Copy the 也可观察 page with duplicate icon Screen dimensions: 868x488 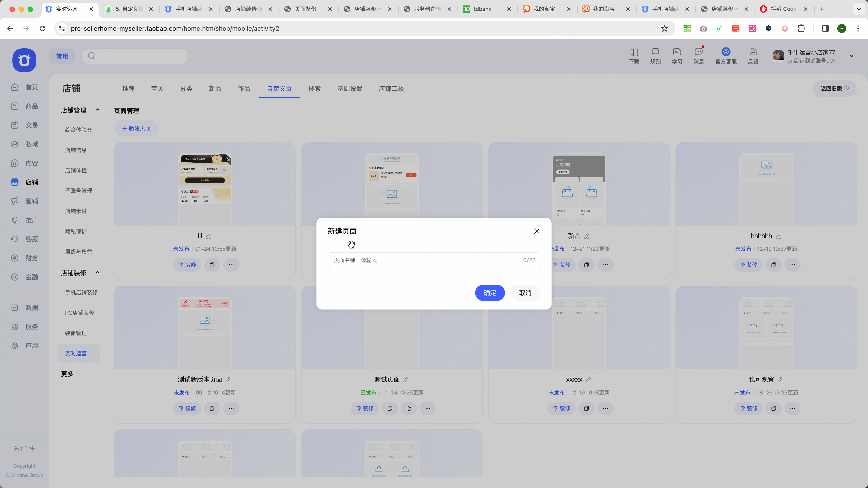tap(773, 408)
